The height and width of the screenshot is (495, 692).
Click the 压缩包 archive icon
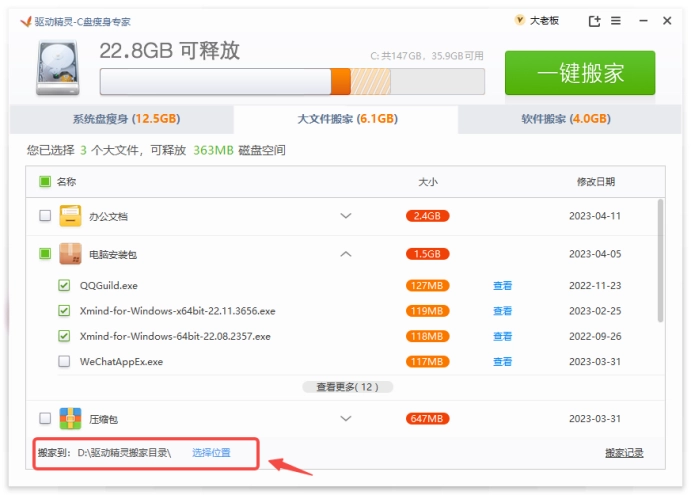70,418
